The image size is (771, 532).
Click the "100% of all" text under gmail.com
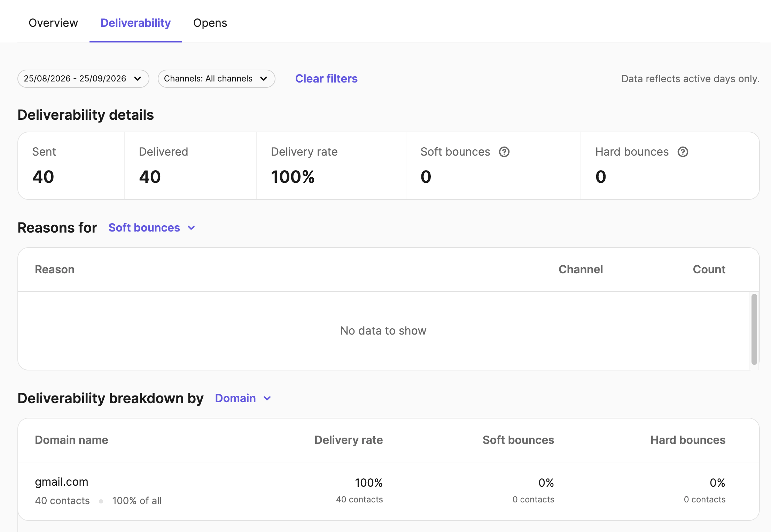[137, 501]
